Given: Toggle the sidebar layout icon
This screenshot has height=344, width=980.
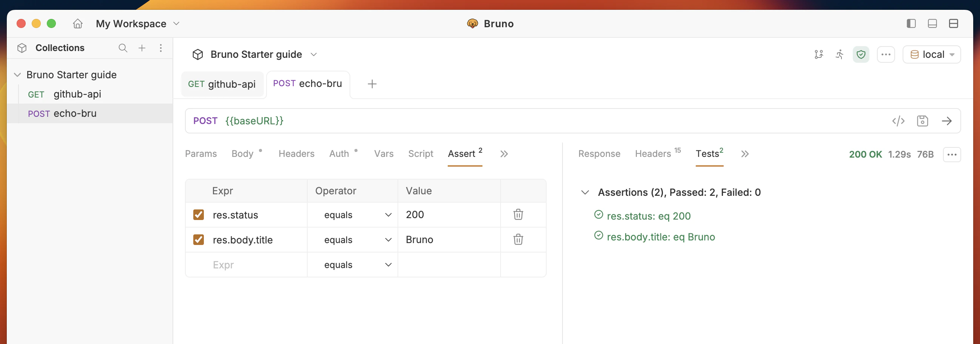Looking at the screenshot, I should [911, 23].
